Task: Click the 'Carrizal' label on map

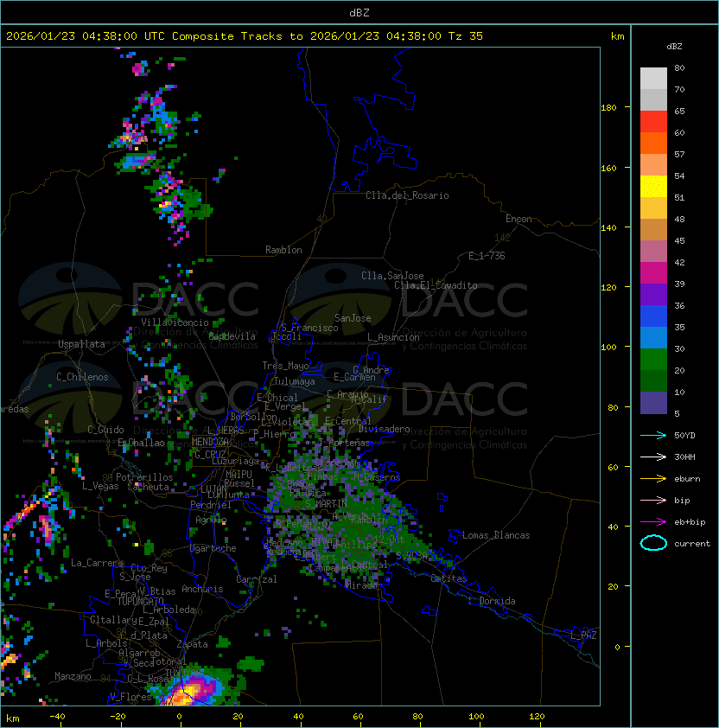Action: pos(257,579)
